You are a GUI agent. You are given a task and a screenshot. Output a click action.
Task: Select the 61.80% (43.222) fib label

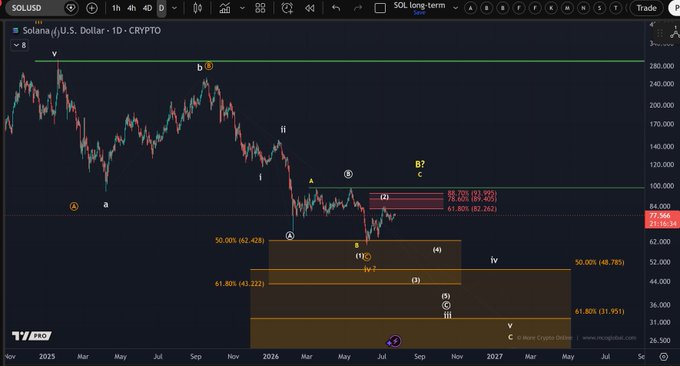(x=239, y=284)
